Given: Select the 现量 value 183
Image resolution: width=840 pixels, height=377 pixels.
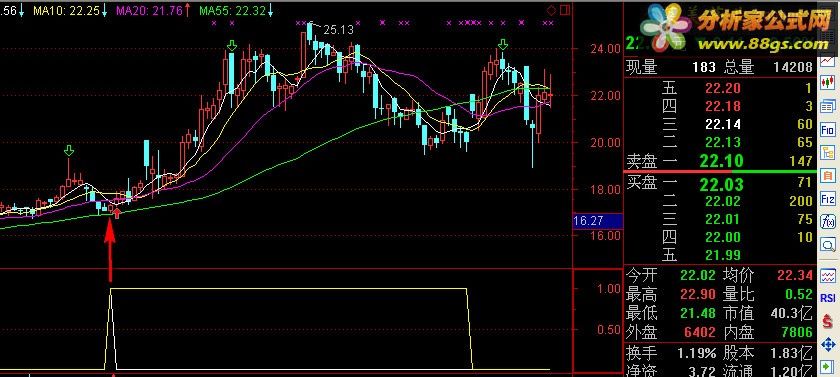Looking at the screenshot, I should 704,67.
